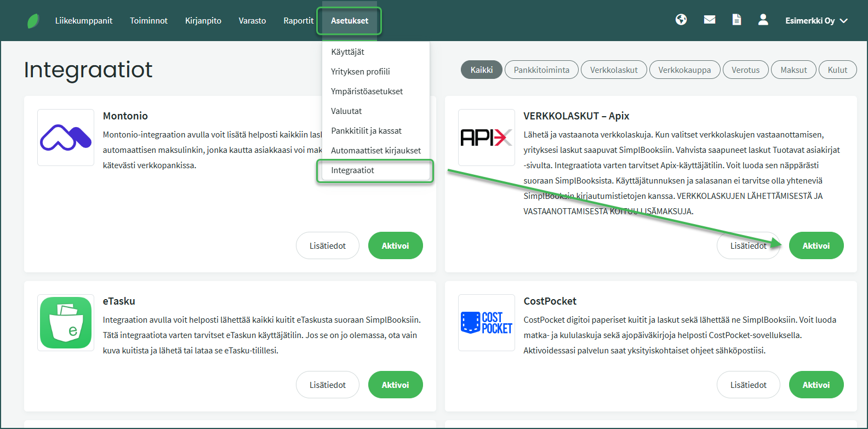Select Integraatiot from the settings menu
The image size is (868, 429).
click(x=352, y=170)
